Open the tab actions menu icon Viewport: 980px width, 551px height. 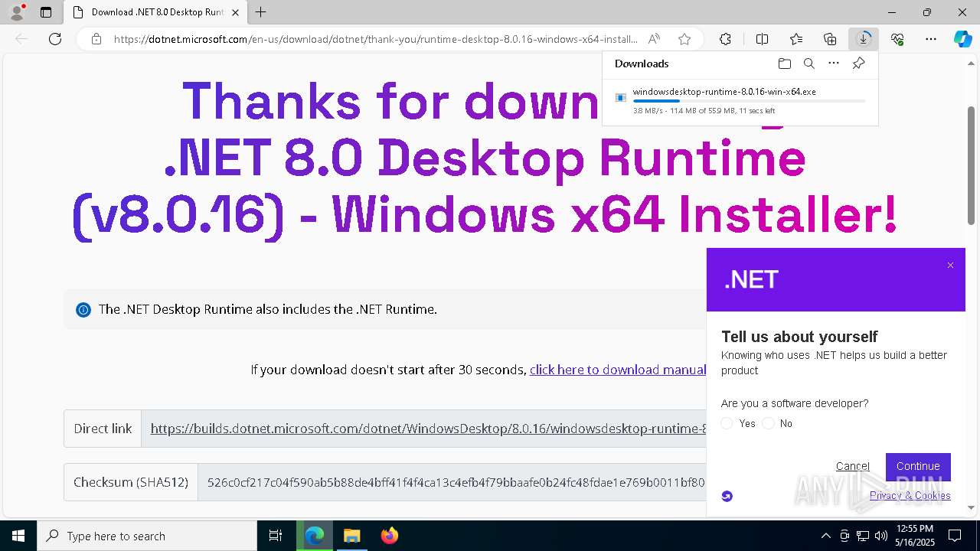coord(46,12)
